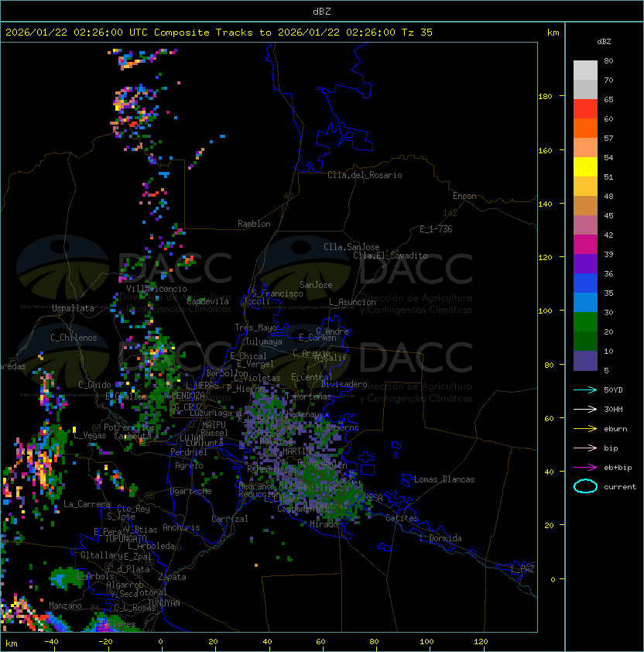This screenshot has width=644, height=652.
Task: Click the 'Uspallata' map label
Action: pyautogui.click(x=73, y=308)
